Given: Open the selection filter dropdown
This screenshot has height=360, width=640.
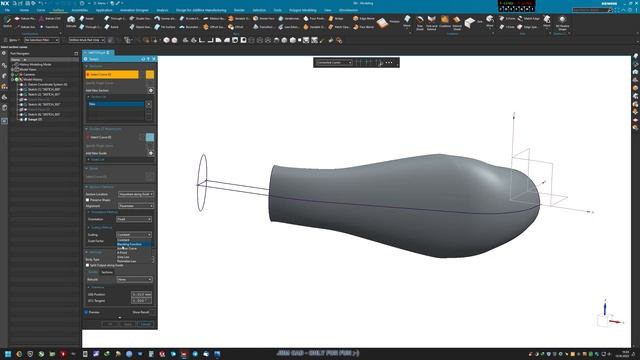Looking at the screenshot, I should click(x=42, y=40).
